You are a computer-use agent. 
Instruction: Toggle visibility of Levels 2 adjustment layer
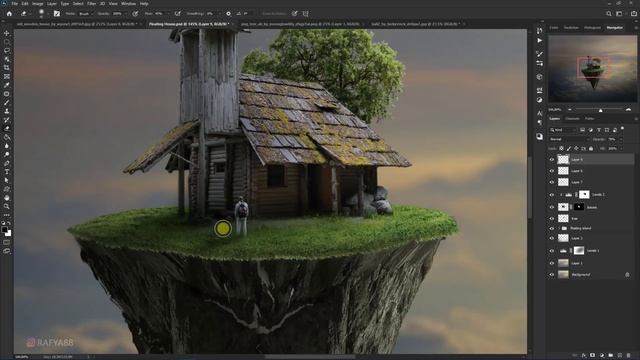pyautogui.click(x=552, y=195)
